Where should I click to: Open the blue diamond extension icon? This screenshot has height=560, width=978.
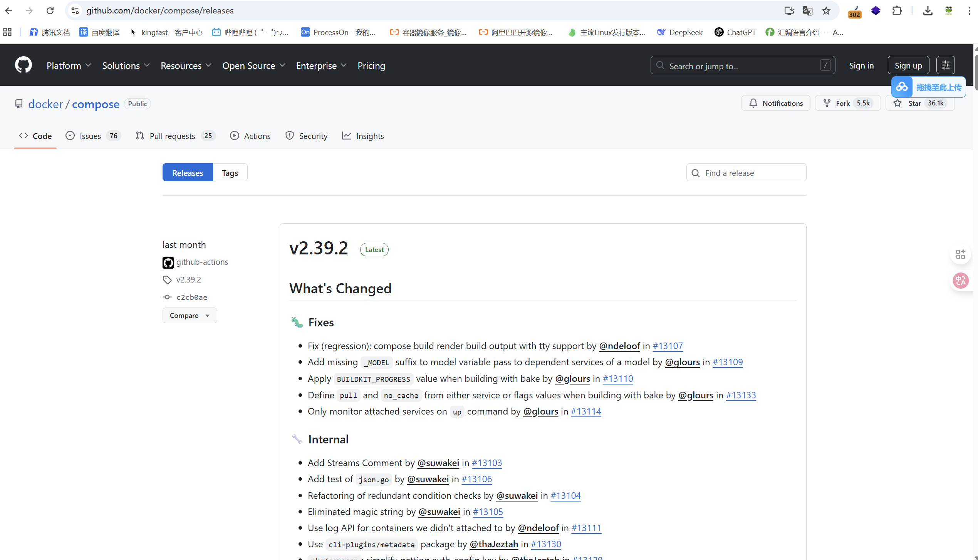(876, 11)
